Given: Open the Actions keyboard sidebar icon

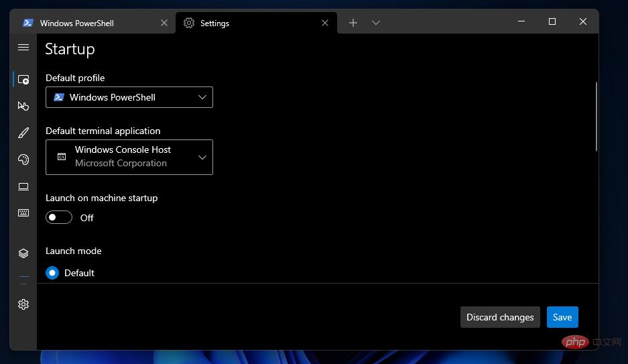Looking at the screenshot, I should click(x=23, y=213).
